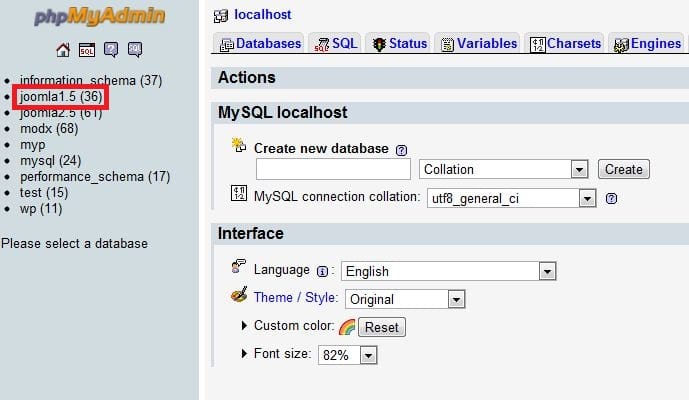Open the utf8_general_ci connection collation dropdown
The height and width of the screenshot is (400, 689).
511,198
